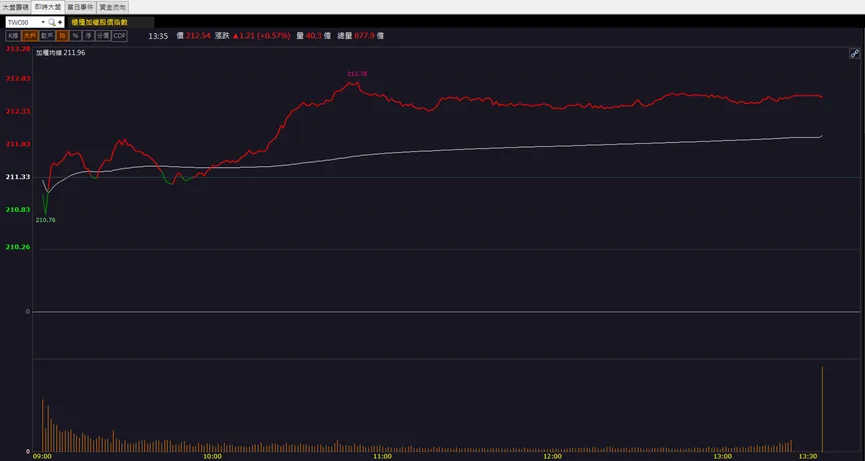Click the 211.83 price axis label
The width and height of the screenshot is (865, 461).
18,144
